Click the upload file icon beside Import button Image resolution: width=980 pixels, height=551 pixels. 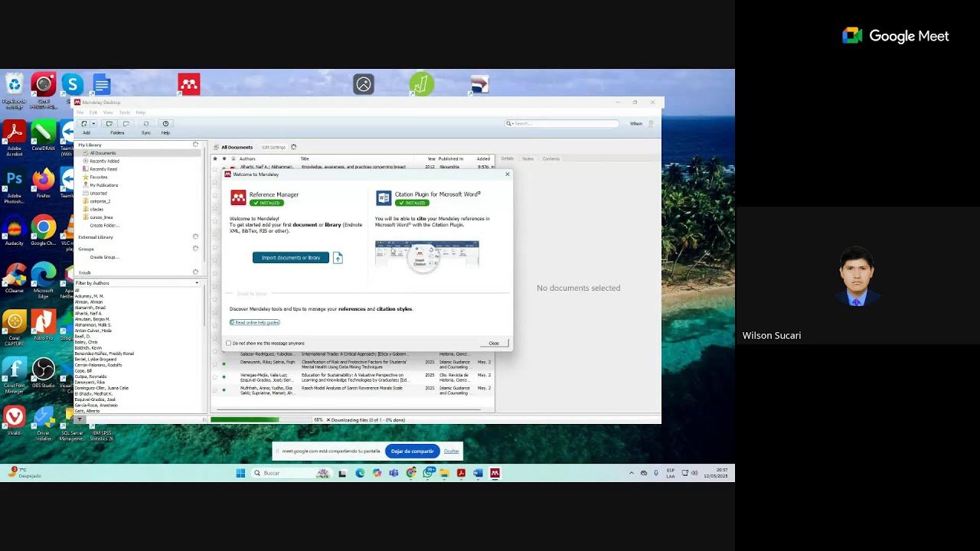click(338, 258)
